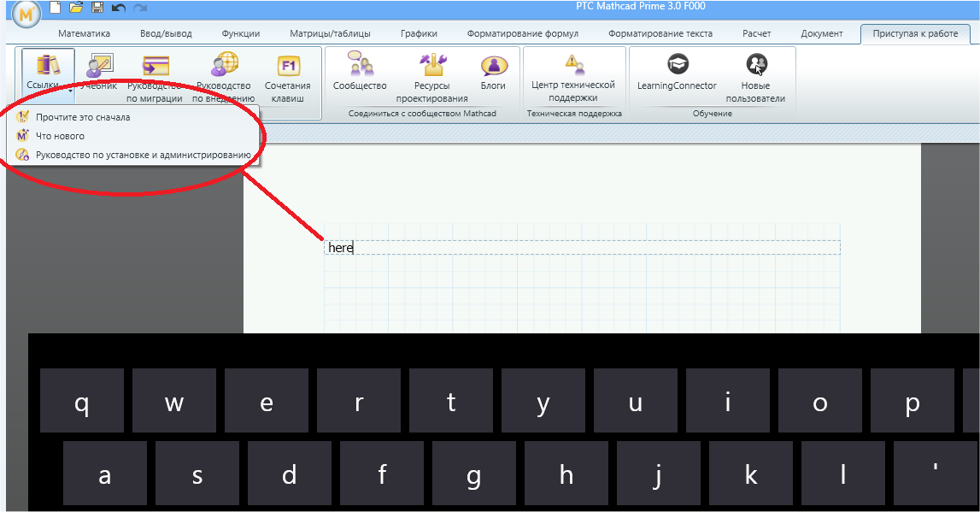Tap the l key on on-screen keyboard
Image resolution: width=980 pixels, height=512 pixels.
(x=843, y=474)
